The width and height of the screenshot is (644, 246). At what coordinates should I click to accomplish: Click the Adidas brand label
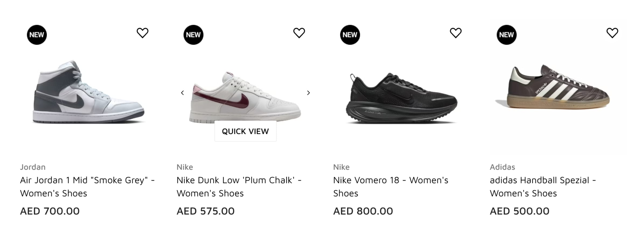[502, 167]
